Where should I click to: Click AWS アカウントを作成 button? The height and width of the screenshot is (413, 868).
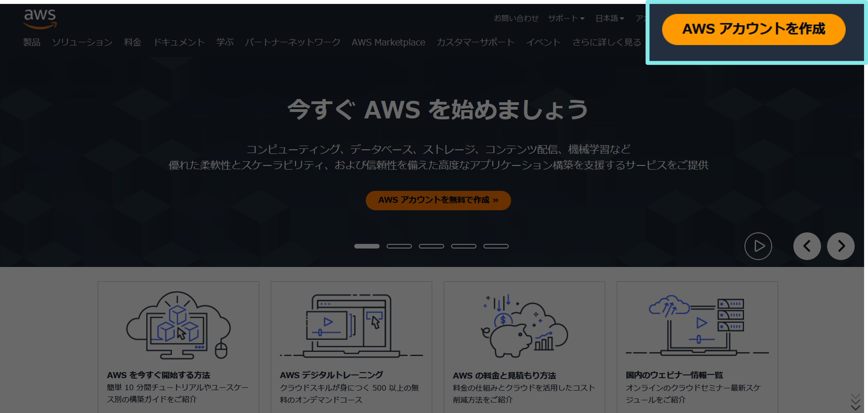(x=754, y=29)
